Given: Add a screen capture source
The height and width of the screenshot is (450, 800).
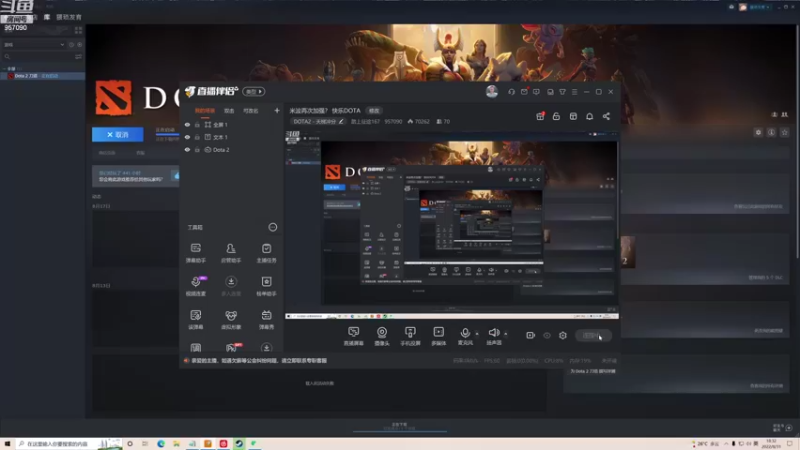Looking at the screenshot, I should tap(354, 336).
